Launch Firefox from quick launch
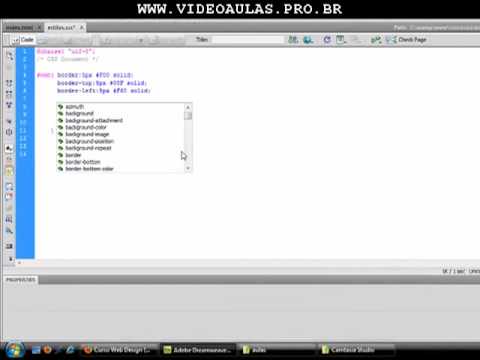The width and height of the screenshot is (480, 360). pos(47,350)
